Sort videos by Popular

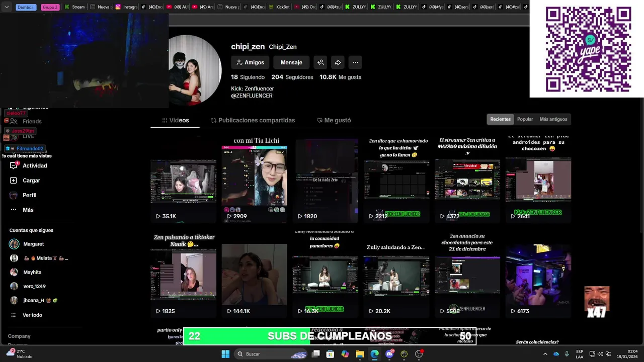[x=525, y=119]
